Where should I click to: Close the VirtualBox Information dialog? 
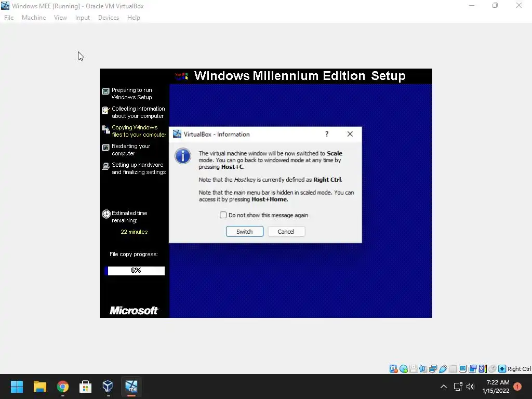350,134
